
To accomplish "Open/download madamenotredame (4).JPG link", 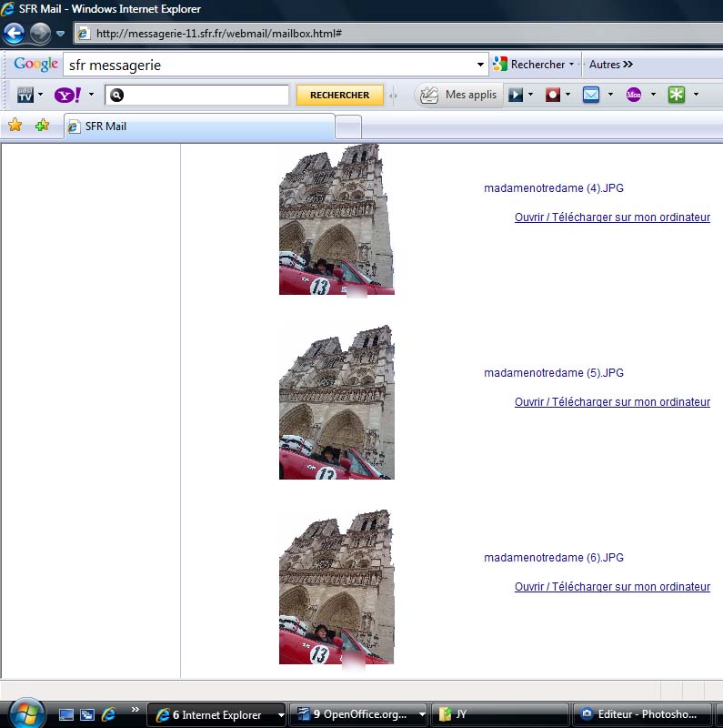I will tap(613, 217).
